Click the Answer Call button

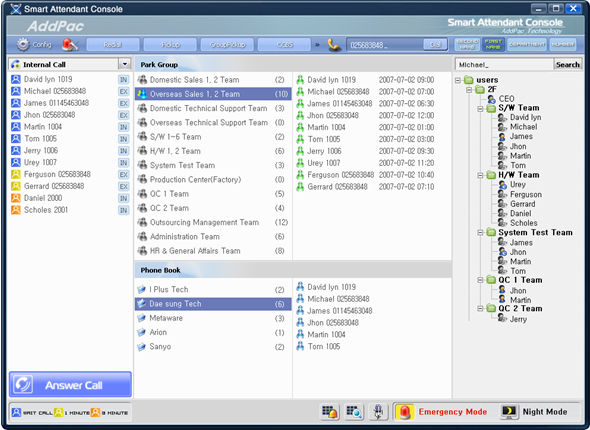(70, 384)
